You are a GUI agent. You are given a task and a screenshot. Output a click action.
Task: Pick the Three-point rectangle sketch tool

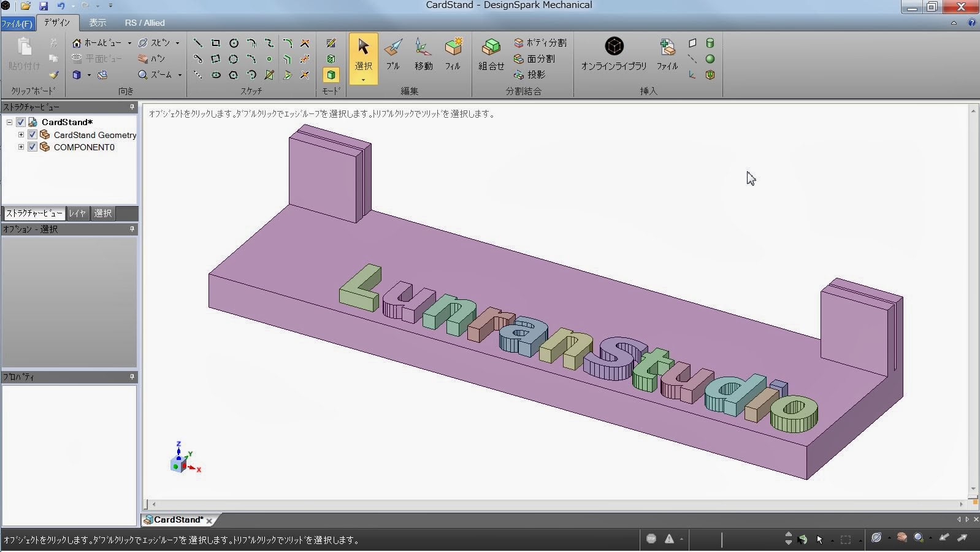coord(216,59)
